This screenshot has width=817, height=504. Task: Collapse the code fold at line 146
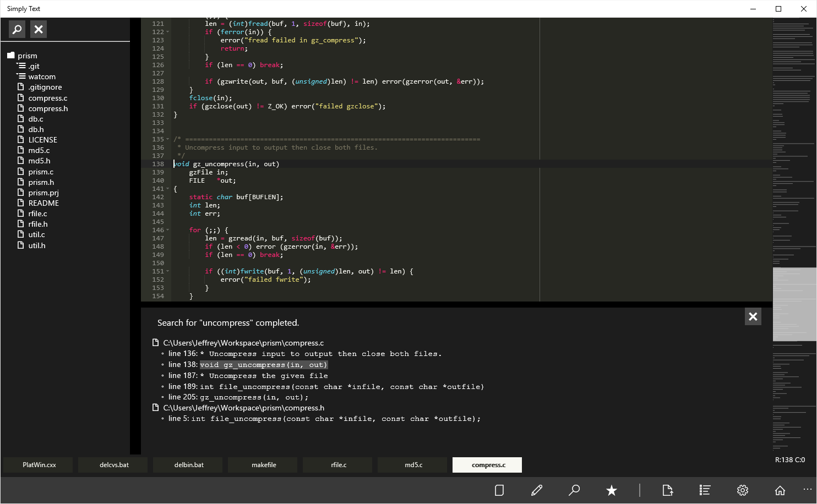(x=168, y=230)
